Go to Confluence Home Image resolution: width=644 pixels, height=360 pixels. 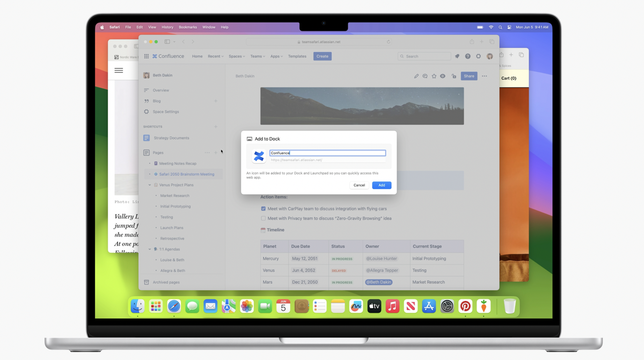coord(197,56)
